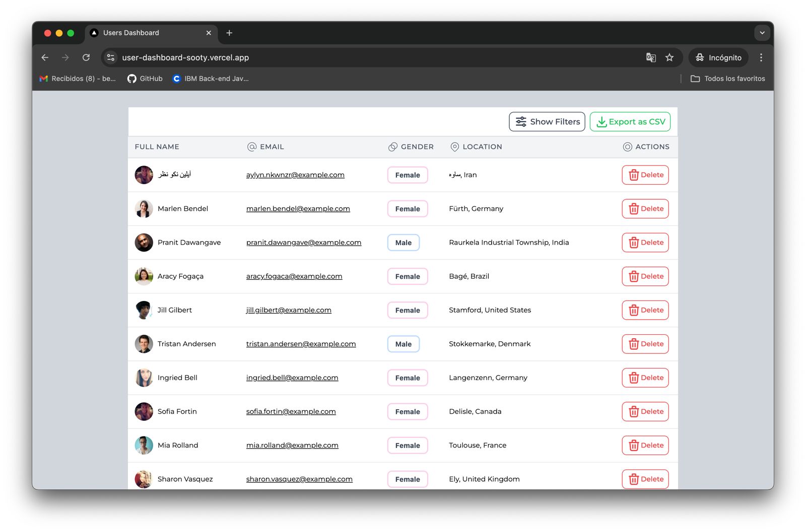The height and width of the screenshot is (532, 806).
Task: Click the @ icon in the Email column header
Action: 251,146
